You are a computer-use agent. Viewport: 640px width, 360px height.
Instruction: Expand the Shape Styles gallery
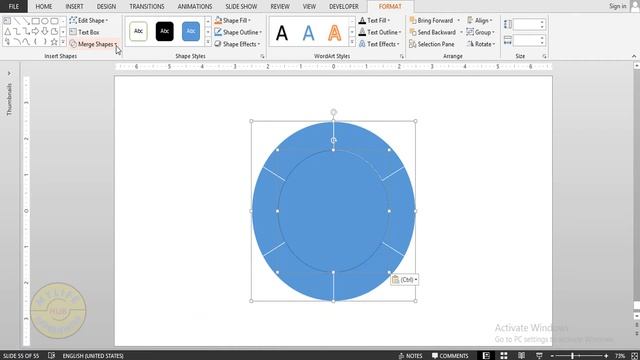click(208, 42)
